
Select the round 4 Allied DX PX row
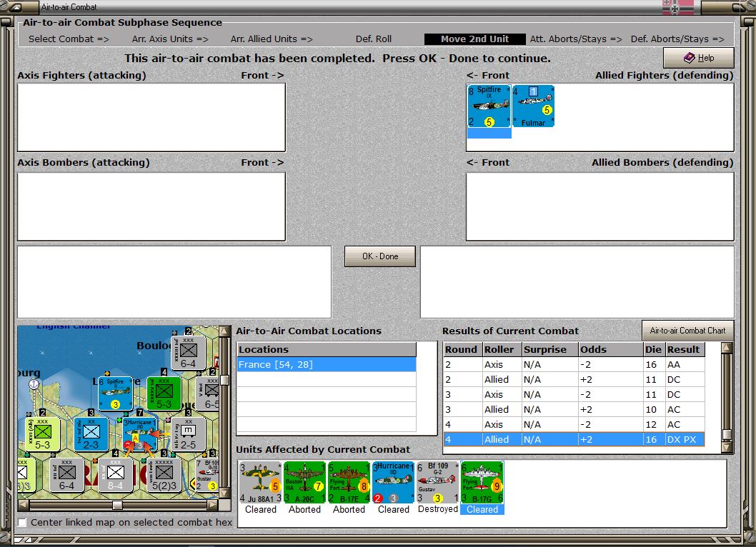574,439
